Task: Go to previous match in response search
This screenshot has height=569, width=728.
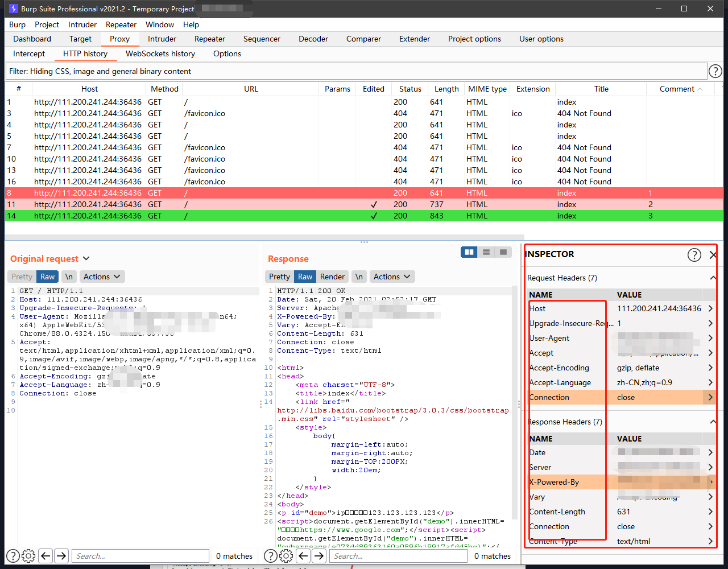Action: tap(304, 556)
